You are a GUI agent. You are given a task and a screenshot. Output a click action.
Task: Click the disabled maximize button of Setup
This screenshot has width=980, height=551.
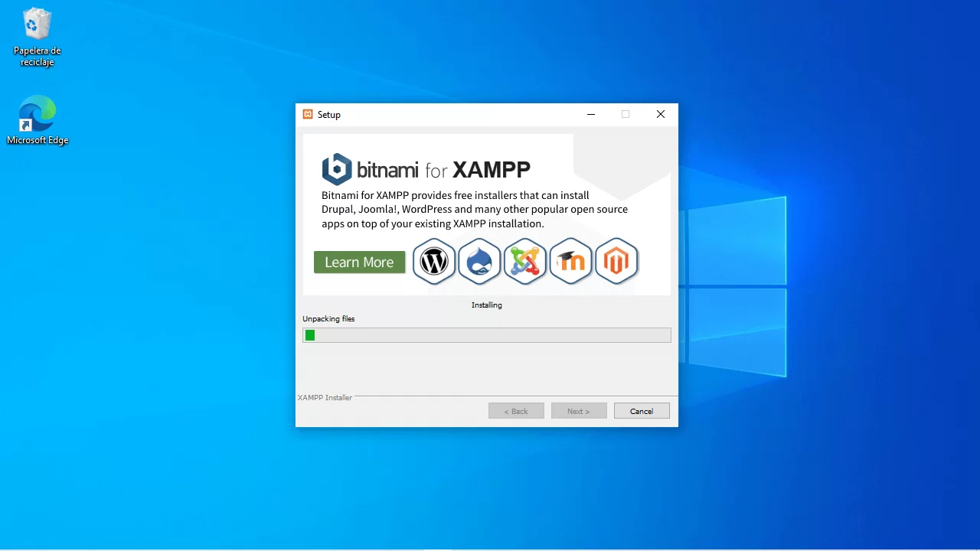[x=626, y=114]
